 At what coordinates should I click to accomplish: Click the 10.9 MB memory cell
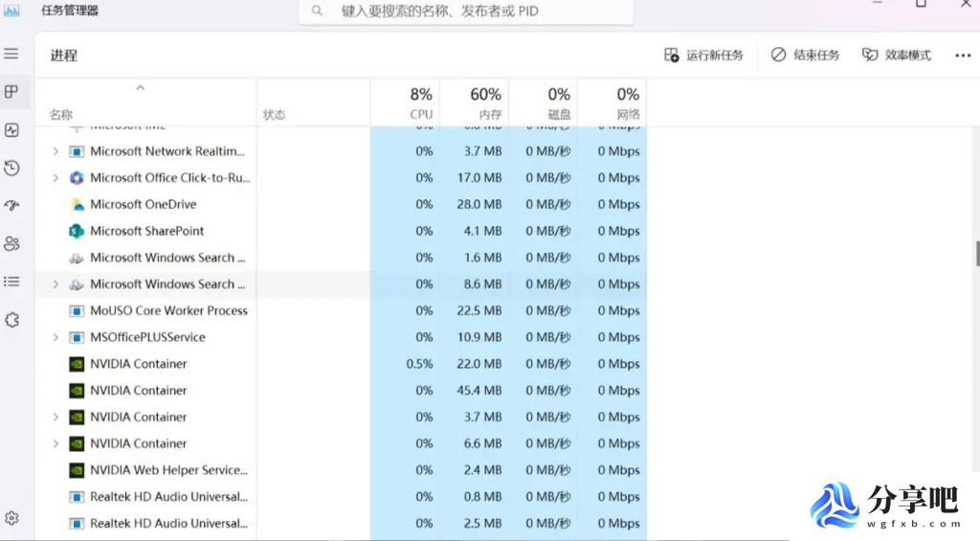(475, 337)
